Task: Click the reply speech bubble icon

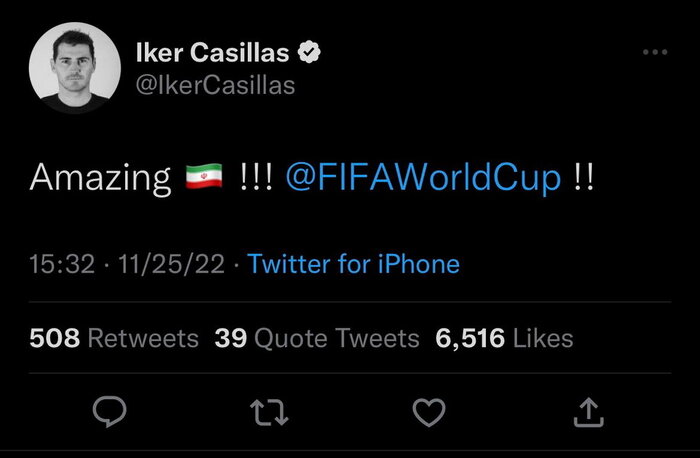Action: click(108, 411)
